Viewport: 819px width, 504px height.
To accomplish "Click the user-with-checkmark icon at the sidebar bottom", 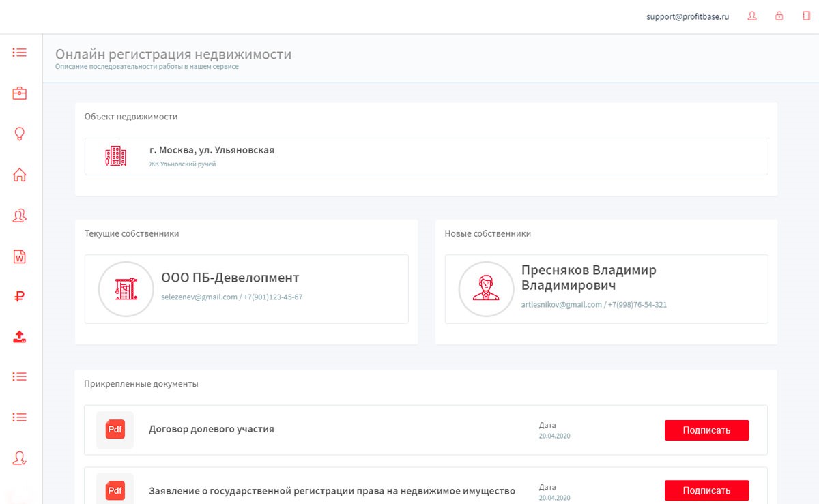I will coord(20,458).
